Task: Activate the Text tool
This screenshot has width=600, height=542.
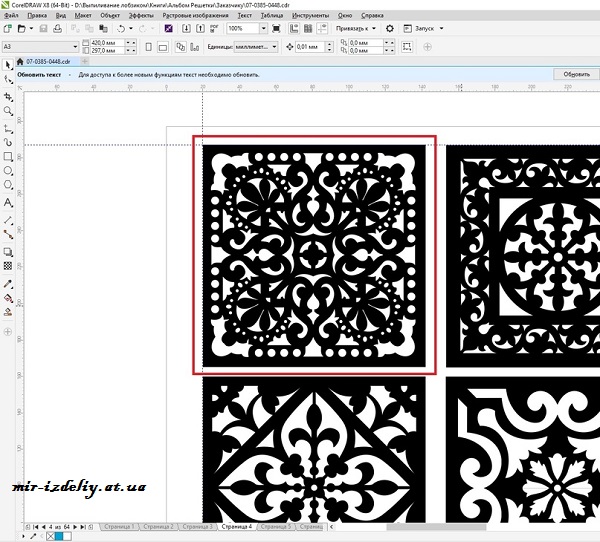Action: 8,203
